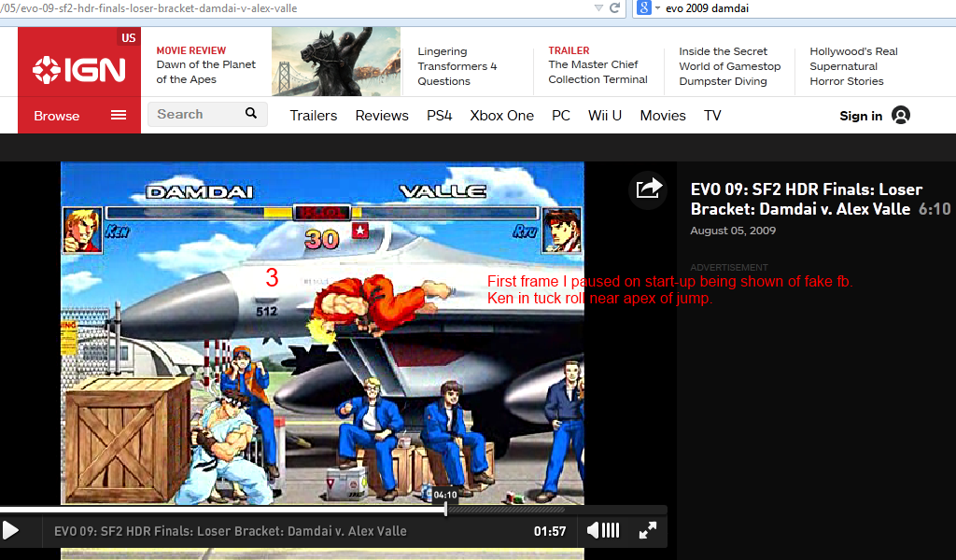The width and height of the screenshot is (956, 560).
Task: Click the Browse label
Action: (57, 116)
